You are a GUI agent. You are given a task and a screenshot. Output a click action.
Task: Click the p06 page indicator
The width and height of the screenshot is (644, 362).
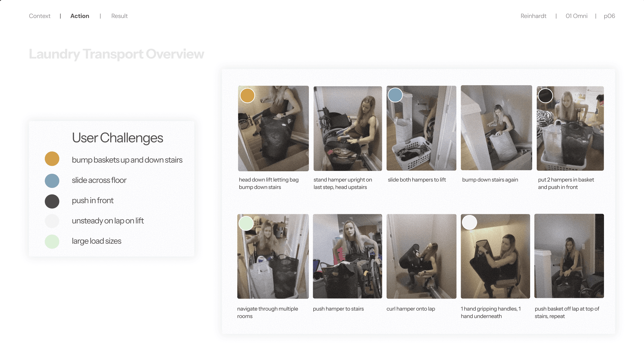pyautogui.click(x=609, y=16)
